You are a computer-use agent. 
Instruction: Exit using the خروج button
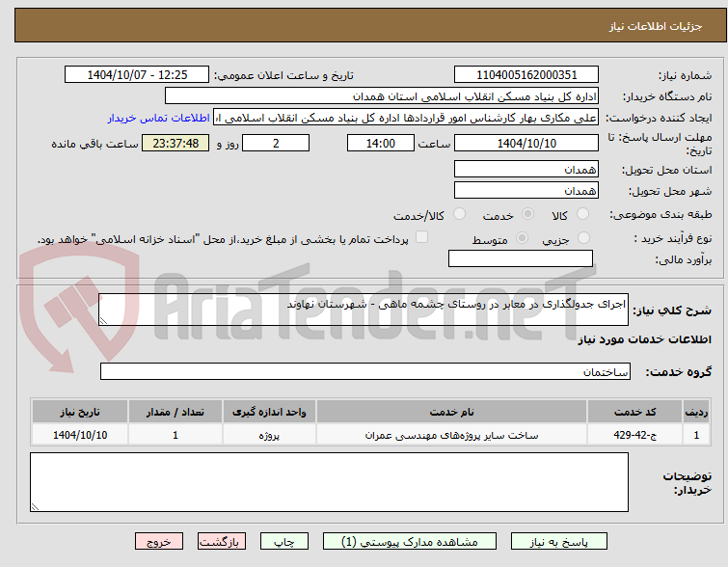[159, 542]
